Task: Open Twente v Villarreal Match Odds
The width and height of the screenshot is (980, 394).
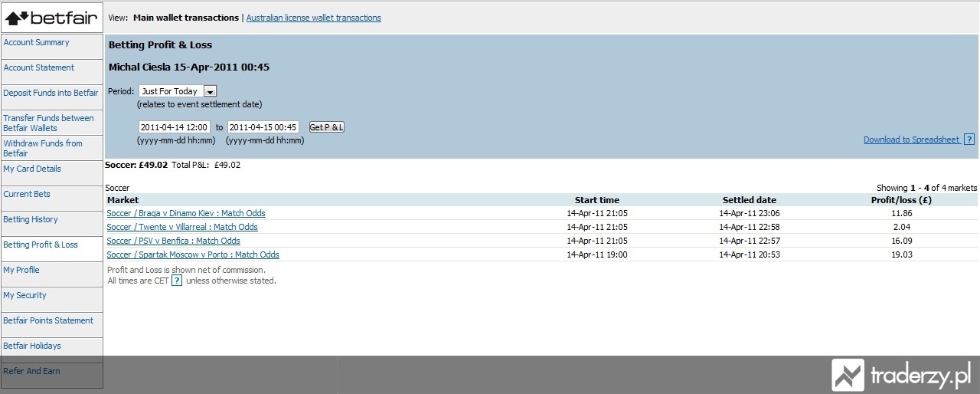Action: pyautogui.click(x=182, y=227)
